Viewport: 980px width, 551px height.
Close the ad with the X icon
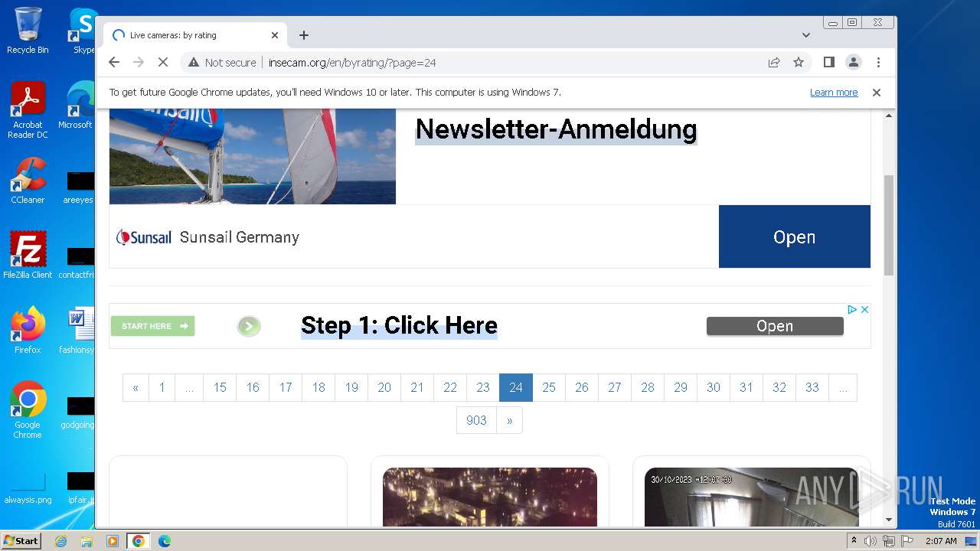pos(864,309)
